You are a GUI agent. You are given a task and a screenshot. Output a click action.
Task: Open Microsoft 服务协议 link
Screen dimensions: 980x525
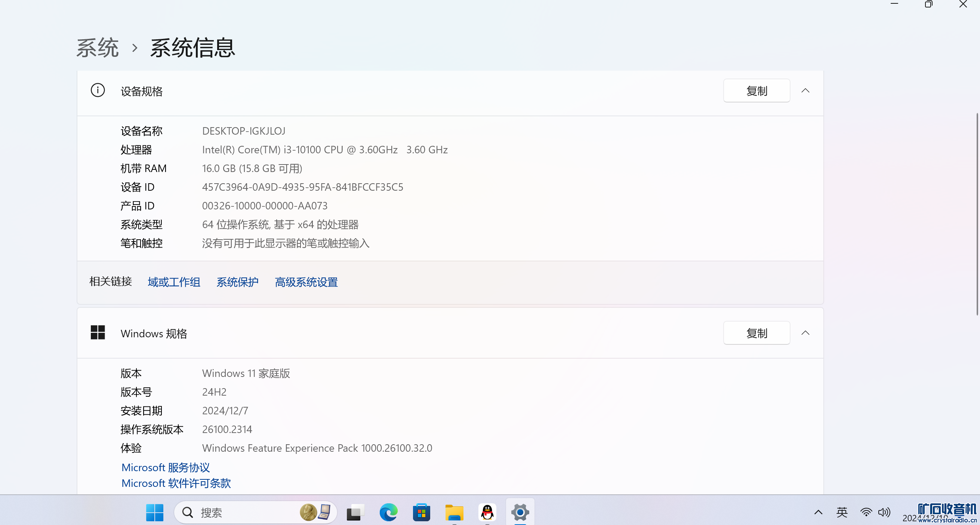(x=166, y=467)
